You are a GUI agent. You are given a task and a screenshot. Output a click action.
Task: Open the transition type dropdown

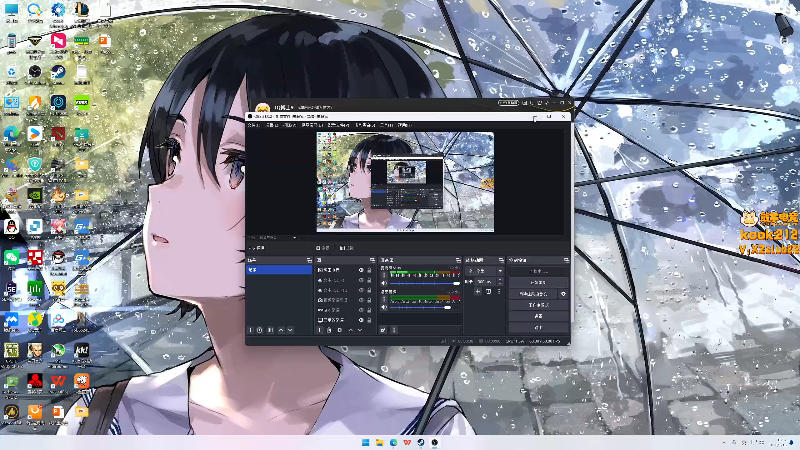pyautogui.click(x=484, y=271)
